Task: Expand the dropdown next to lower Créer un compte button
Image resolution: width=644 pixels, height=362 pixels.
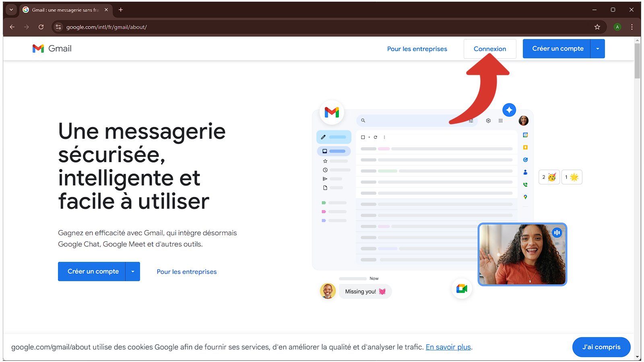Action: (133, 271)
